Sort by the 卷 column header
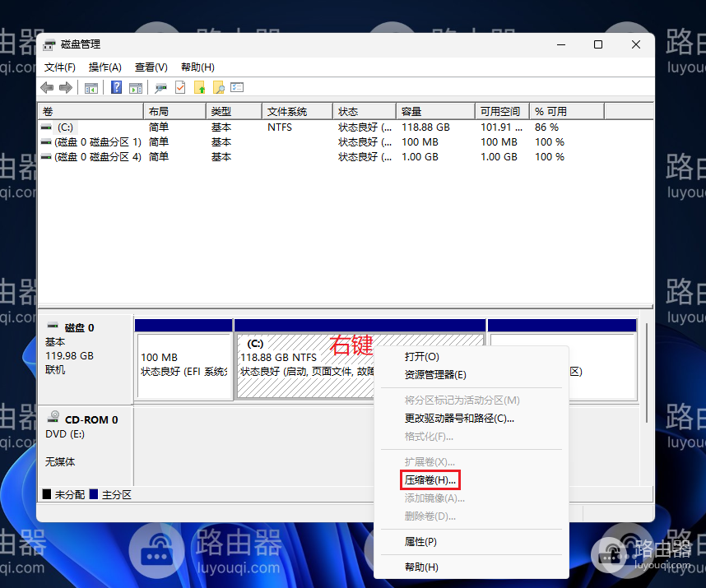 pos(91,112)
